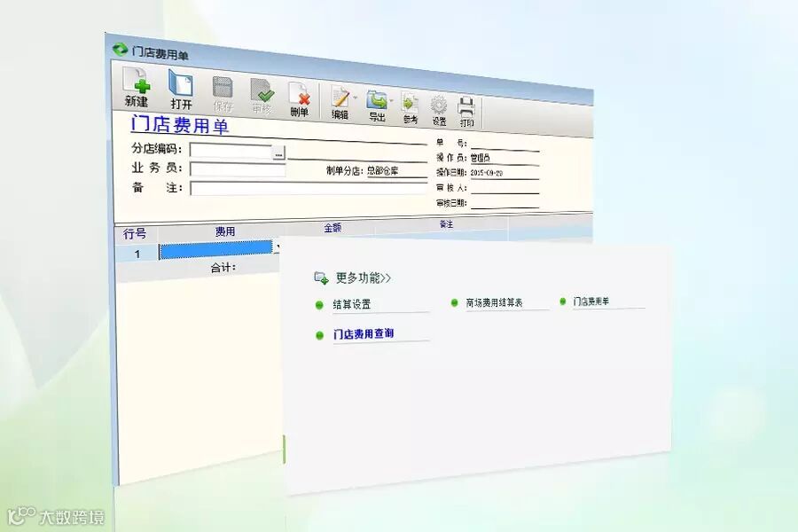Click the 行号 column header

(x=135, y=234)
